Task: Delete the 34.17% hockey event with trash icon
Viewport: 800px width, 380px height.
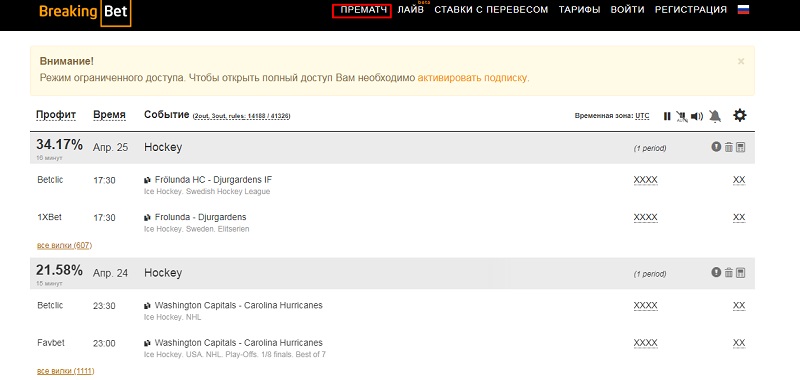Action: 729,147
